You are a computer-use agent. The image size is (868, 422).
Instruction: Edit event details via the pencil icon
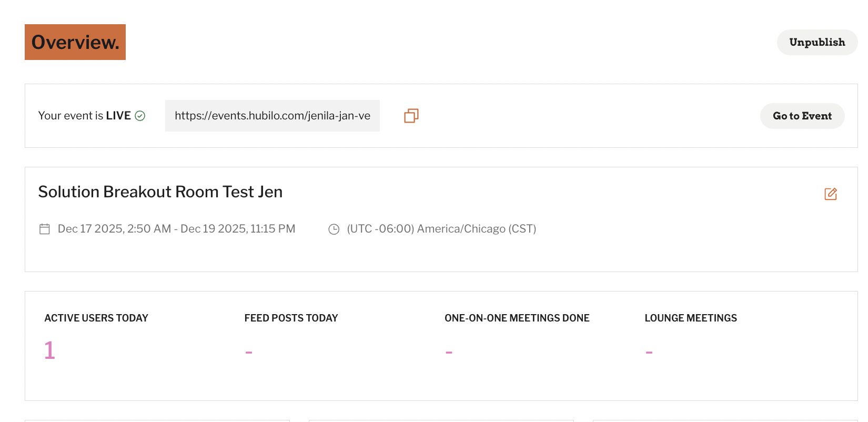coord(831,194)
